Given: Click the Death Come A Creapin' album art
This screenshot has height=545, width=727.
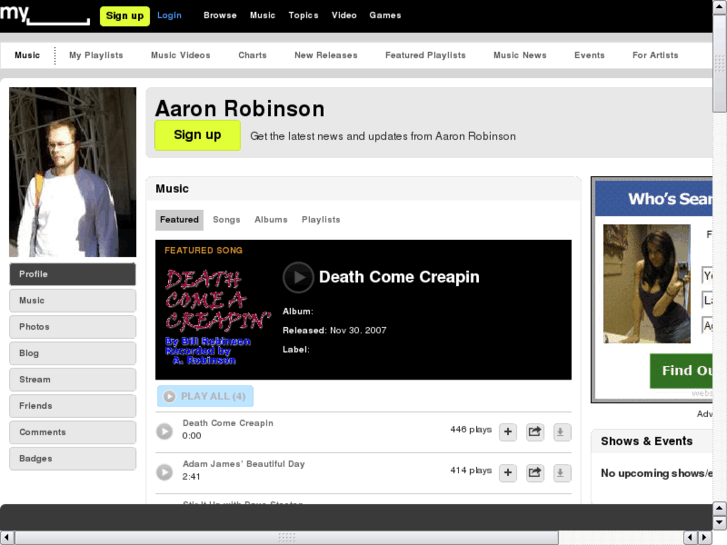Looking at the screenshot, I should [x=217, y=317].
